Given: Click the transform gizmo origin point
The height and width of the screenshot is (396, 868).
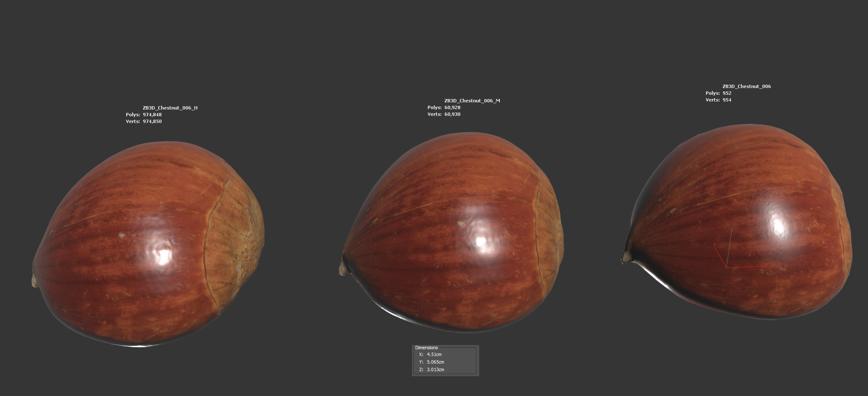Looking at the screenshot, I should point(727,267).
